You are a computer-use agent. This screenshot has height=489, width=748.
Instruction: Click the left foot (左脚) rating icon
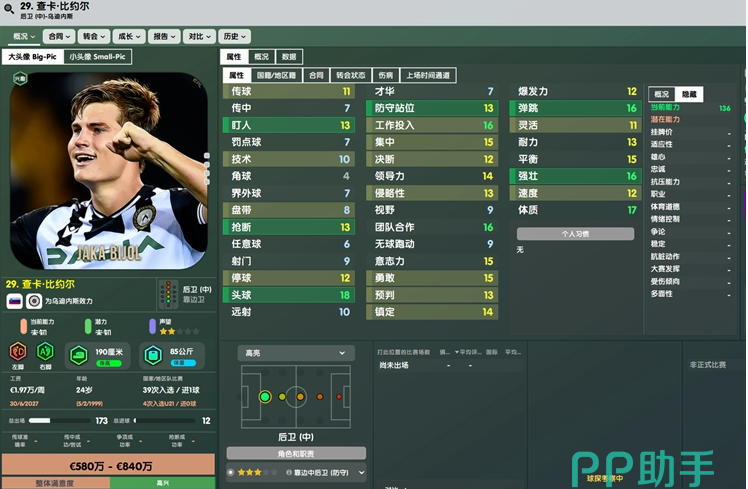point(17,352)
